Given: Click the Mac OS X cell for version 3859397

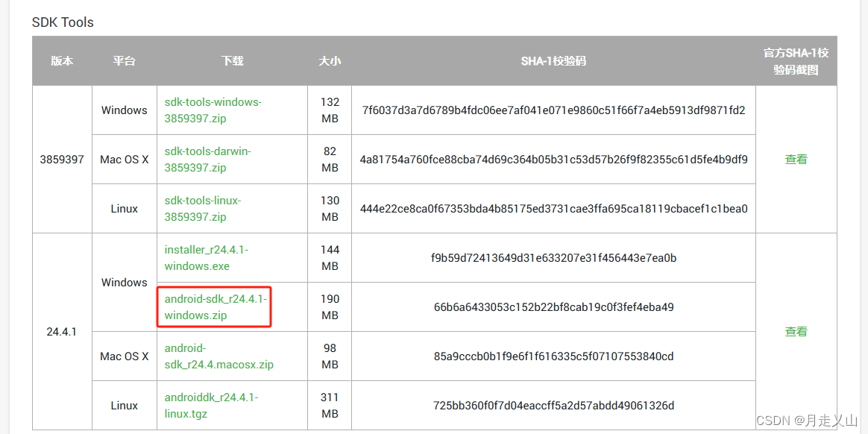Looking at the screenshot, I should [x=125, y=160].
